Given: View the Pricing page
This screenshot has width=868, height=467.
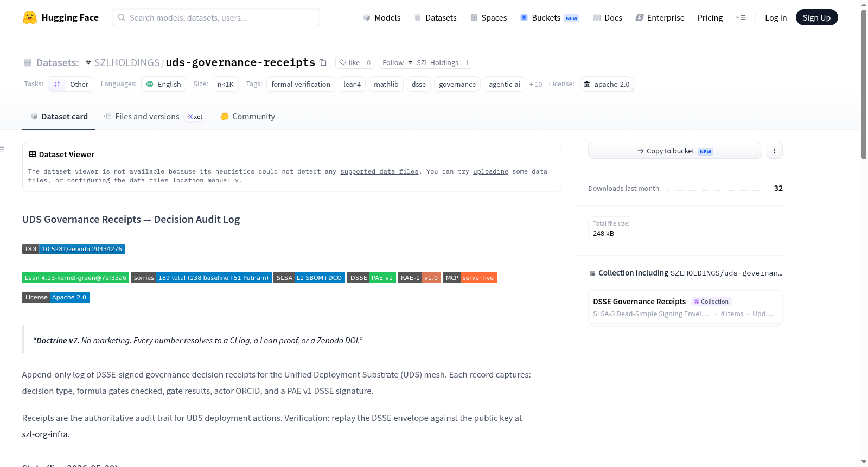Looking at the screenshot, I should [710, 17].
